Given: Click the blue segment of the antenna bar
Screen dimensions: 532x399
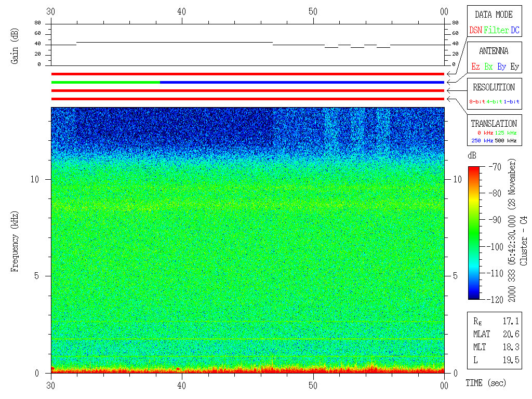Looking at the screenshot, I should (301, 82).
